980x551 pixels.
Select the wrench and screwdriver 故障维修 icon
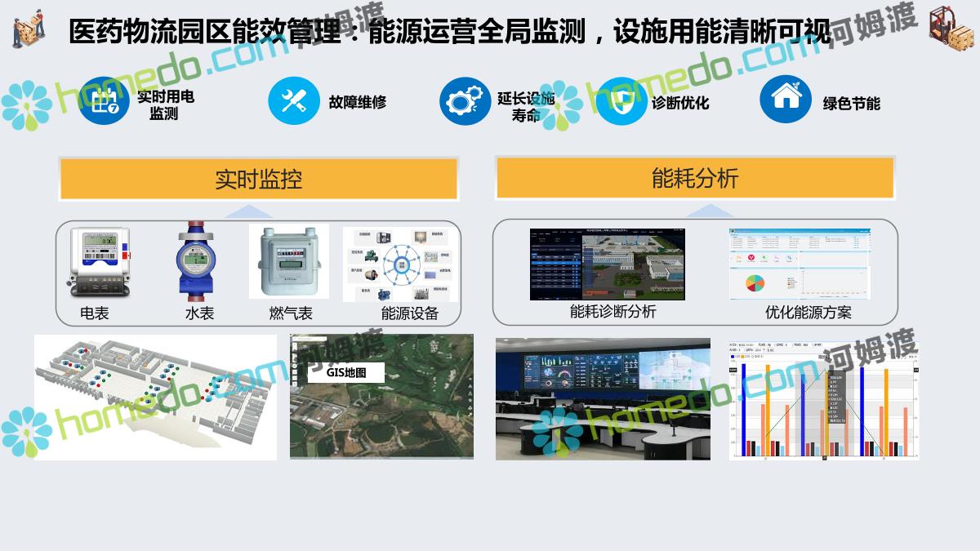(x=293, y=101)
